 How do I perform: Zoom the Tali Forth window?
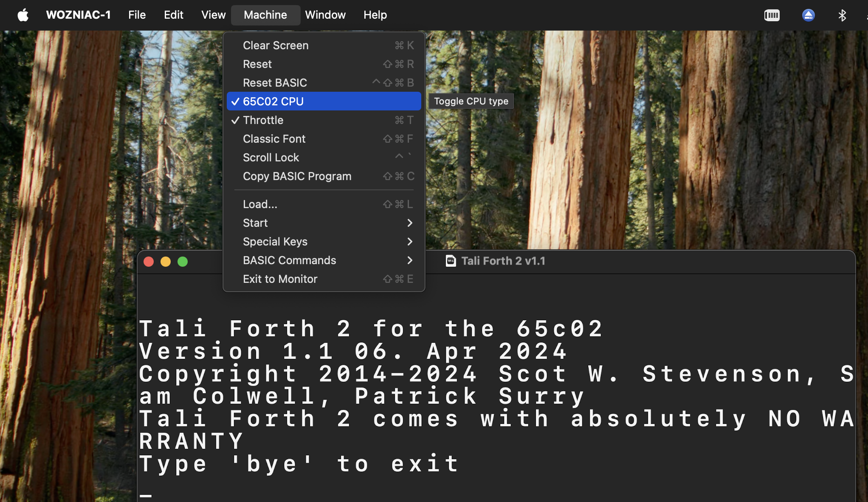(183, 262)
